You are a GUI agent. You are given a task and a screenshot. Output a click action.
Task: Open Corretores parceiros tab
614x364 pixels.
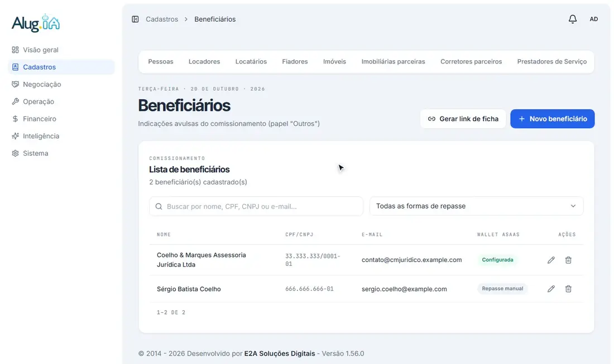[471, 61]
